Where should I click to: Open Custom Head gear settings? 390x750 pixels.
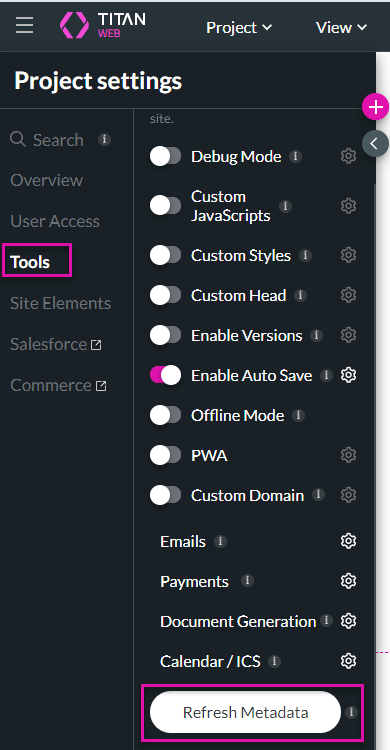[348, 295]
